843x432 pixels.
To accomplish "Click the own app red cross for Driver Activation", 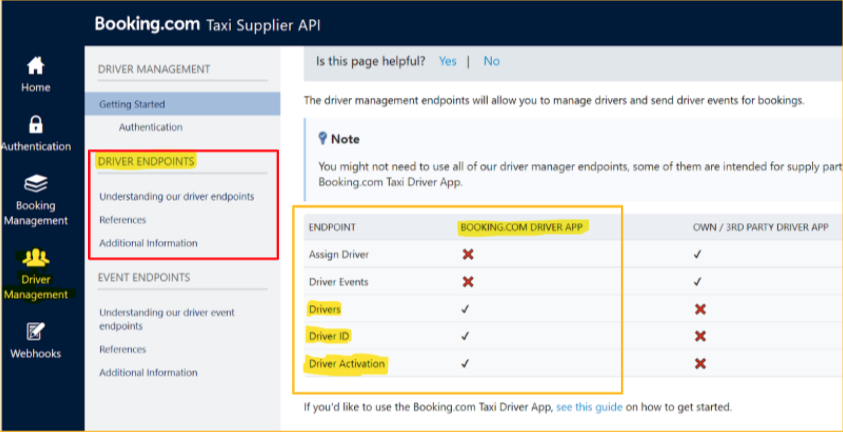I will (700, 364).
